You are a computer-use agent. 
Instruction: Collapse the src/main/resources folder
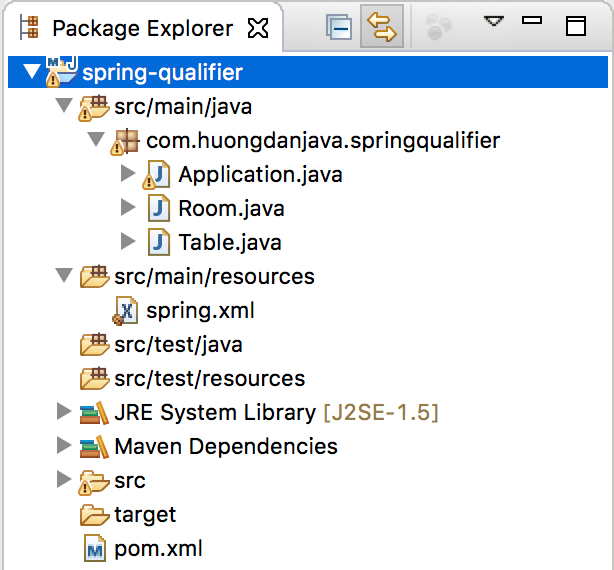pyautogui.click(x=64, y=275)
